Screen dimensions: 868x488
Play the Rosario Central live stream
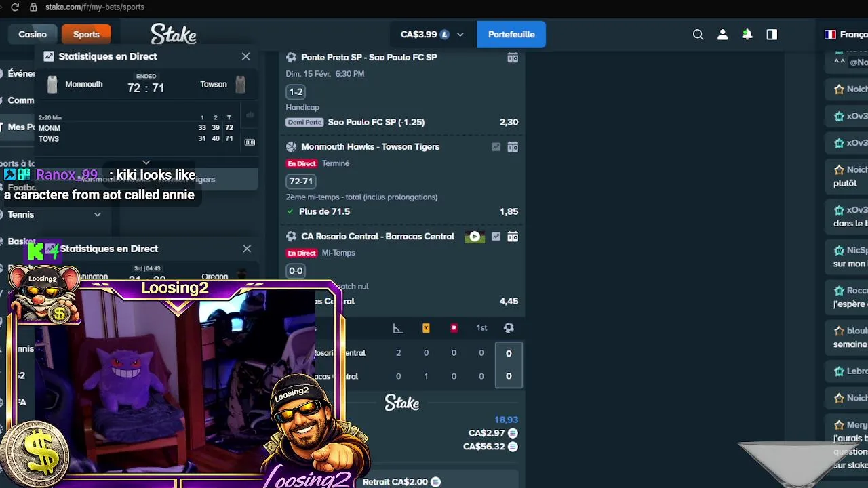click(475, 237)
